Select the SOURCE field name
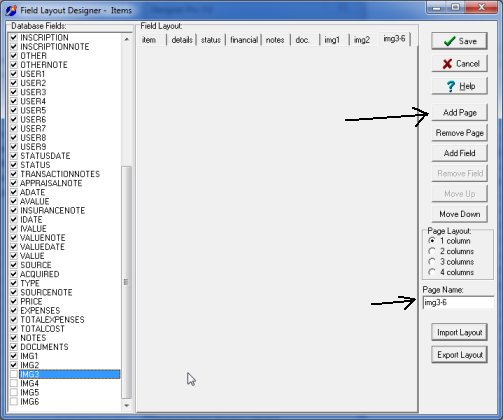Viewport: 503px width, 420px height. tap(36, 265)
